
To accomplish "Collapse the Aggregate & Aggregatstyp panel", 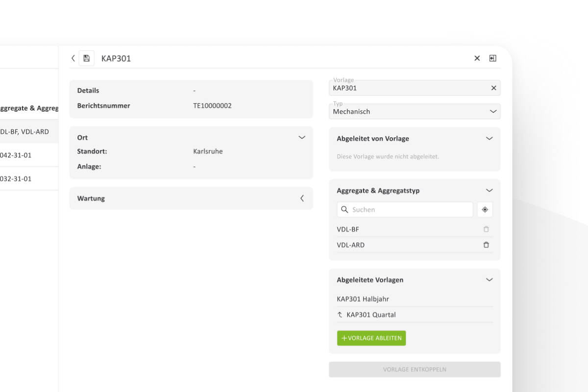I will (489, 191).
